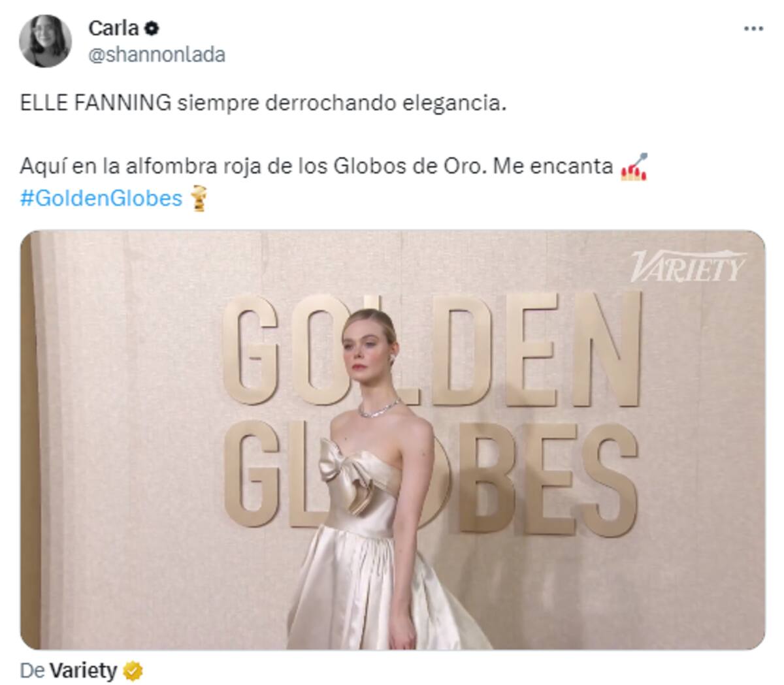The image size is (784, 685).
Task: Open the Variety source link below video
Action: (84, 671)
